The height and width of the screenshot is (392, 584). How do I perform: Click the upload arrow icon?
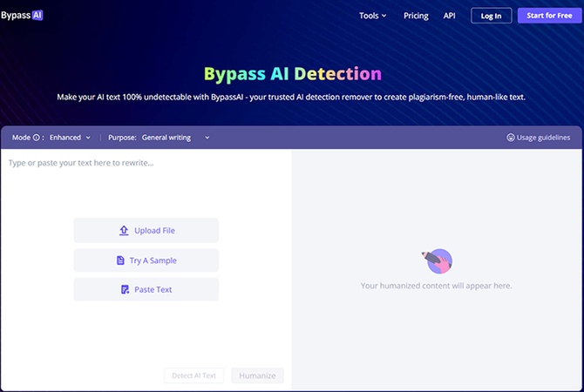pyautogui.click(x=124, y=231)
